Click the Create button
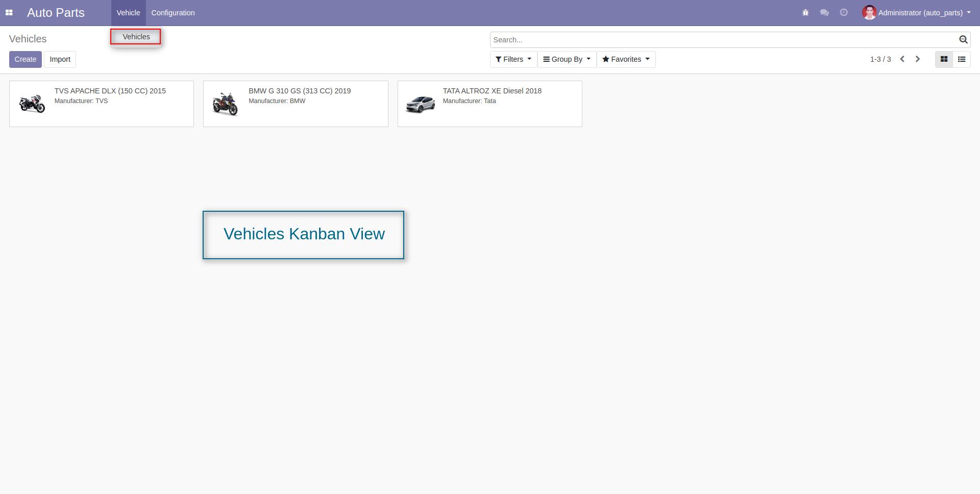The height and width of the screenshot is (494, 980). [26, 59]
